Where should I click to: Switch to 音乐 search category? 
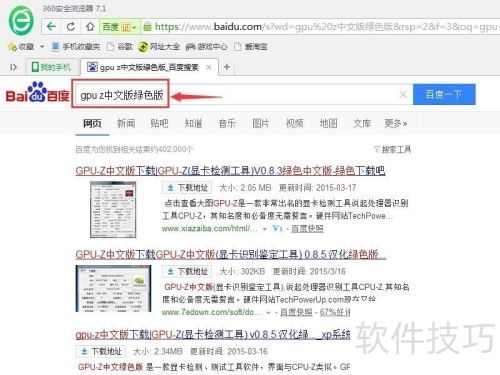click(x=227, y=123)
